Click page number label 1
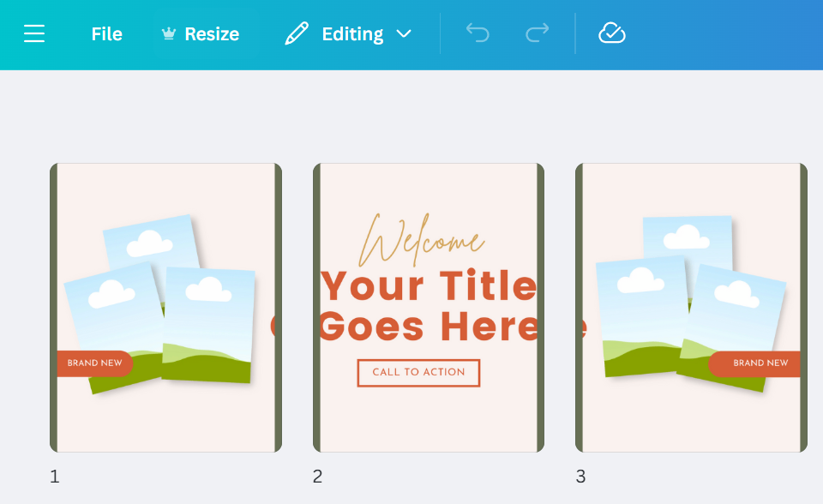The width and height of the screenshot is (823, 504). pos(55,477)
